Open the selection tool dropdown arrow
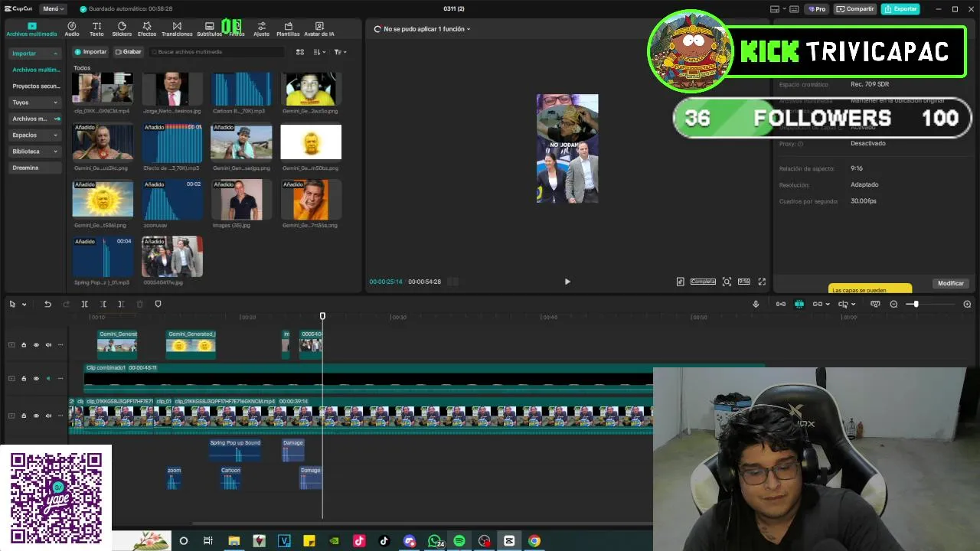 (x=24, y=305)
